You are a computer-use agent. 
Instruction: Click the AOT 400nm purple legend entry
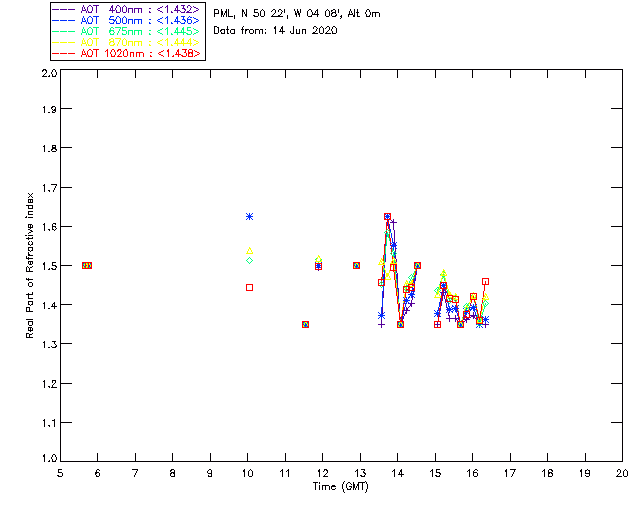(127, 9)
